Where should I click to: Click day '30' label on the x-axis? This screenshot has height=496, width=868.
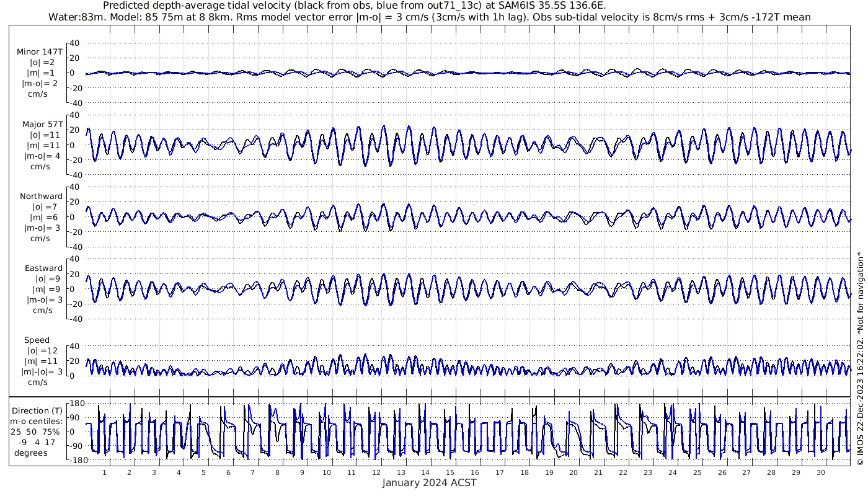tap(820, 472)
